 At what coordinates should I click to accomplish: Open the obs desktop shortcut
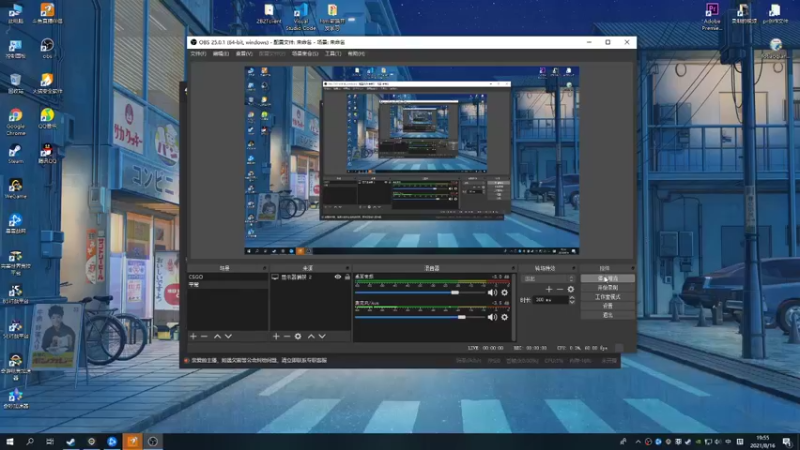pyautogui.click(x=47, y=48)
